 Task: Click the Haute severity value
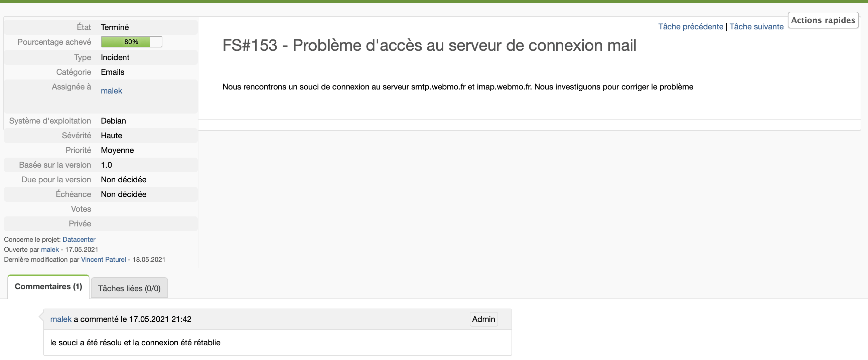pos(111,135)
